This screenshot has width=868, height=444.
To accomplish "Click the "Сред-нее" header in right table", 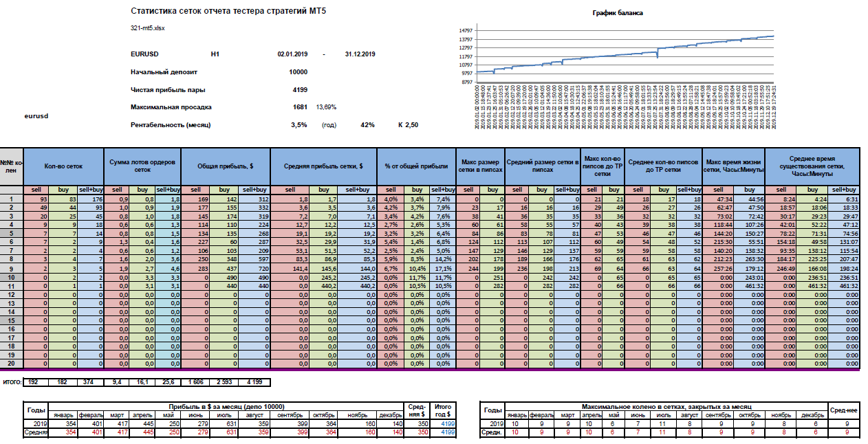I will tap(844, 410).
